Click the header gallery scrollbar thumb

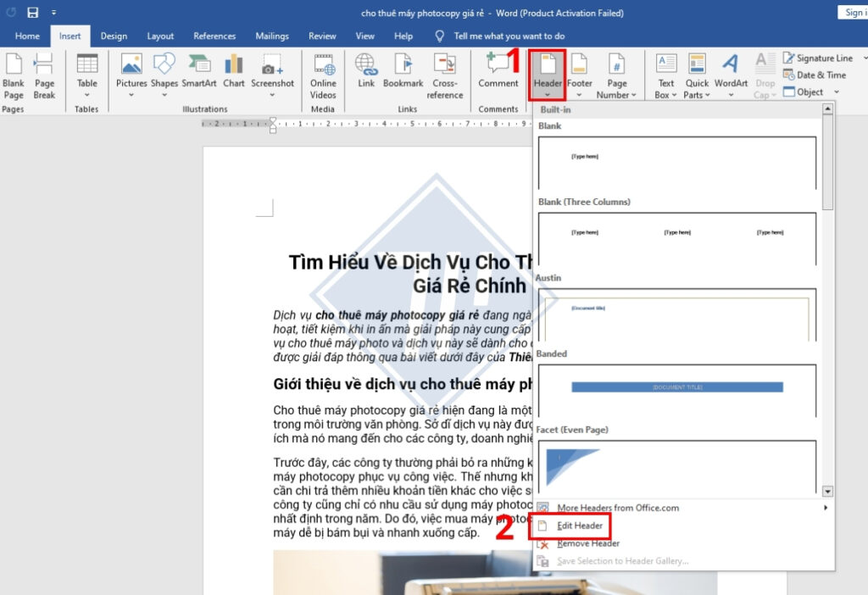pos(827,162)
